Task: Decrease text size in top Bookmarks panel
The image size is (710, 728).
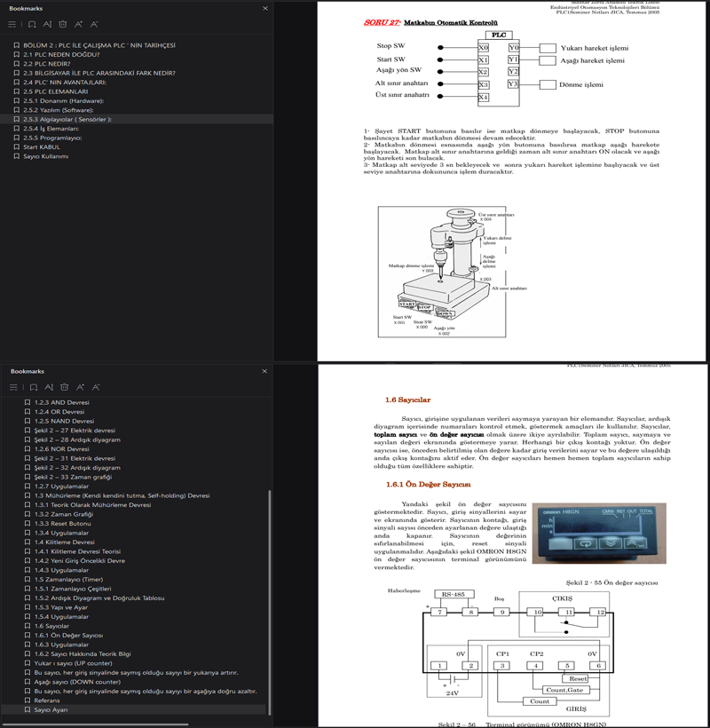Action: coord(95,25)
